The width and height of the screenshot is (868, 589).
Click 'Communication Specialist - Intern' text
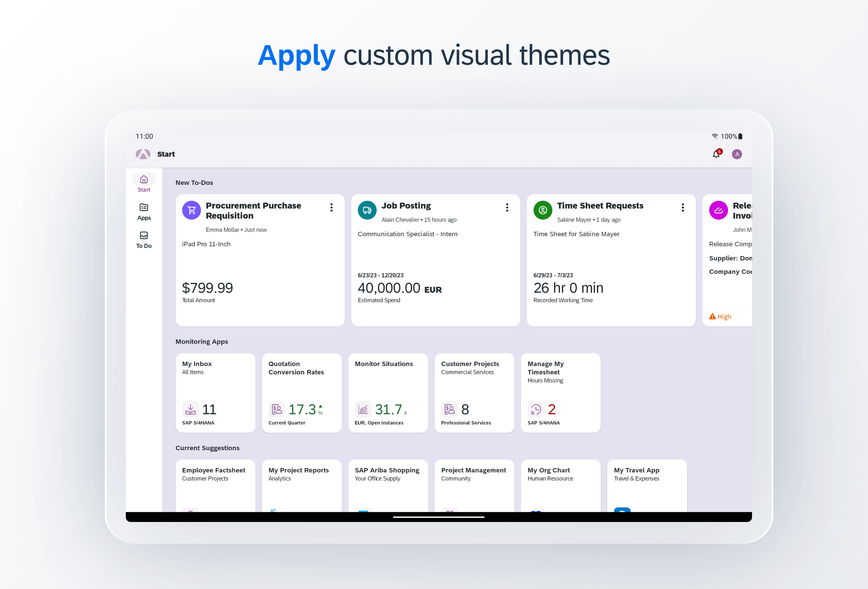tap(408, 234)
